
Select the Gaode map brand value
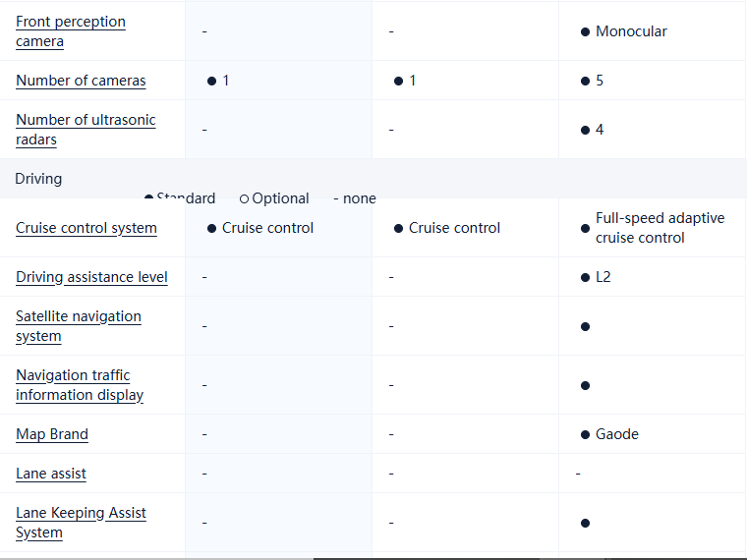click(616, 434)
